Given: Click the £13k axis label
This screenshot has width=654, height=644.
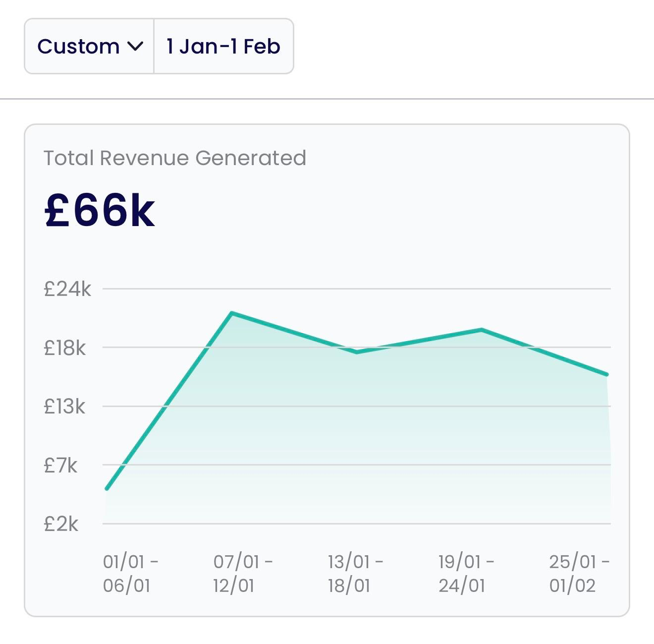Looking at the screenshot, I should tap(64, 407).
